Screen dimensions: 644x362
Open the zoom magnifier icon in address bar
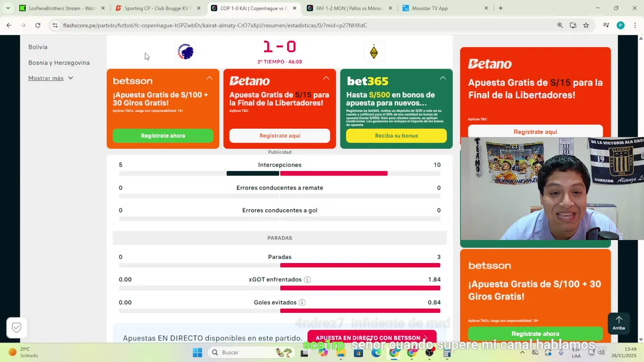tap(560, 25)
